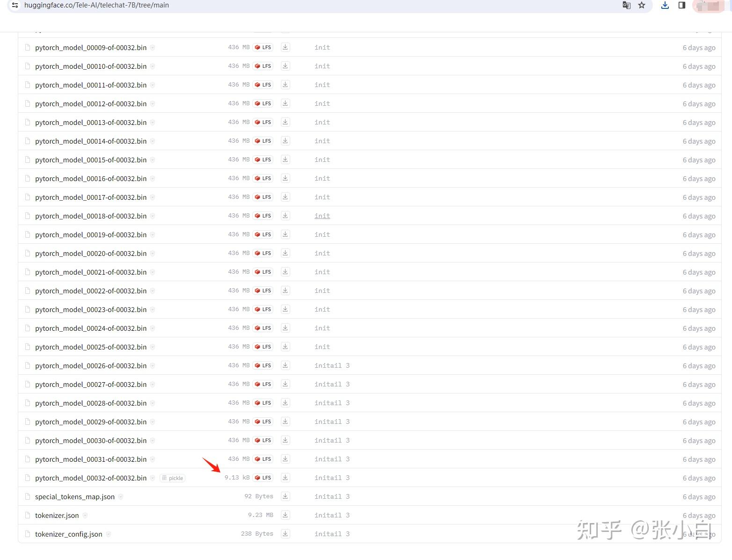This screenshot has height=560, width=732.
Task: Open file pytorch_model_00017-of-00032.bin
Action: (91, 197)
